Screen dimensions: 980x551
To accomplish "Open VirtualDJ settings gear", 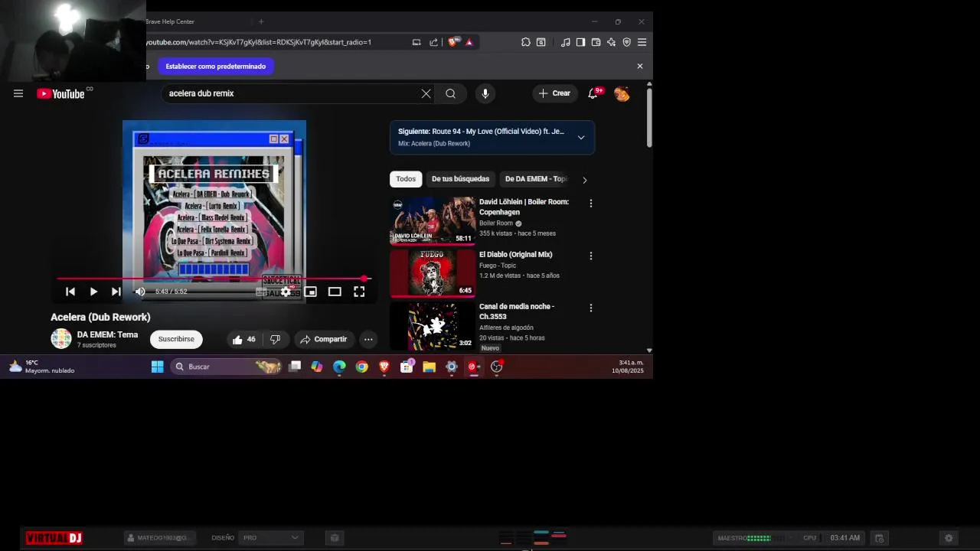I will [x=949, y=538].
